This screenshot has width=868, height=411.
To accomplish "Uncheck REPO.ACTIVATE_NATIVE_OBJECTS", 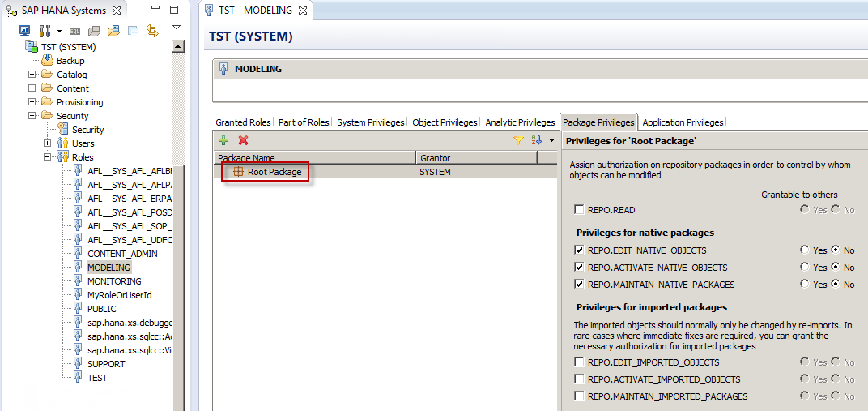I will [x=579, y=268].
